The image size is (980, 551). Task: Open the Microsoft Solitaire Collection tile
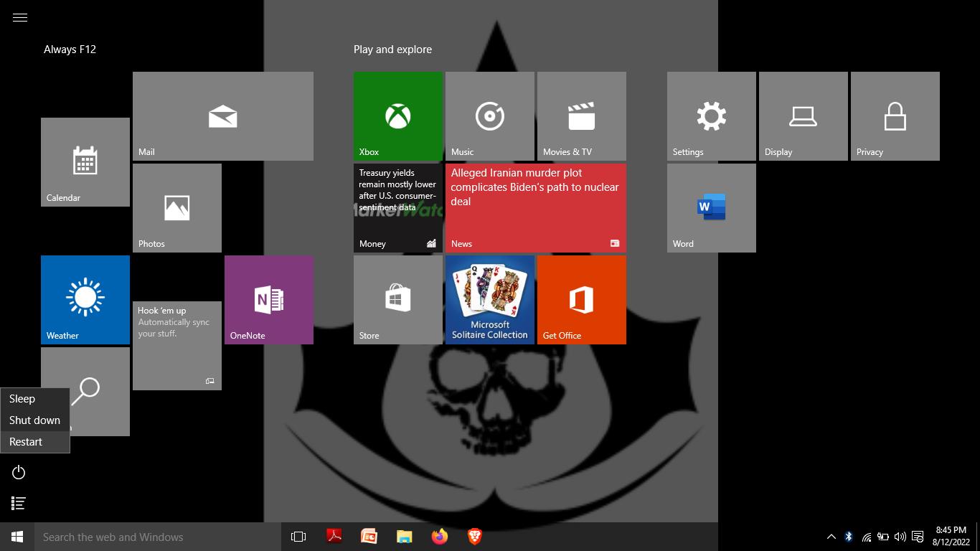coord(490,300)
